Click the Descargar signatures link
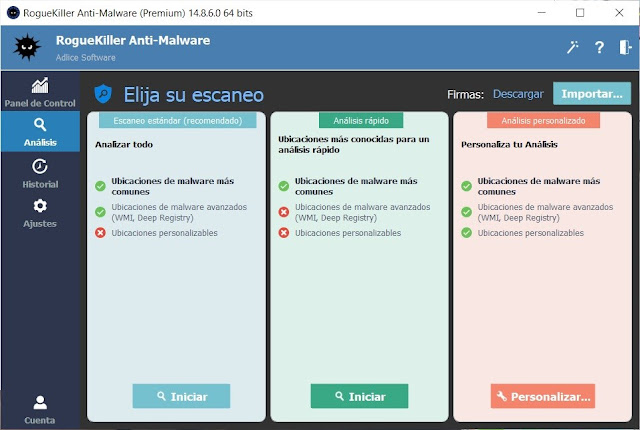640x430 pixels. [x=518, y=94]
